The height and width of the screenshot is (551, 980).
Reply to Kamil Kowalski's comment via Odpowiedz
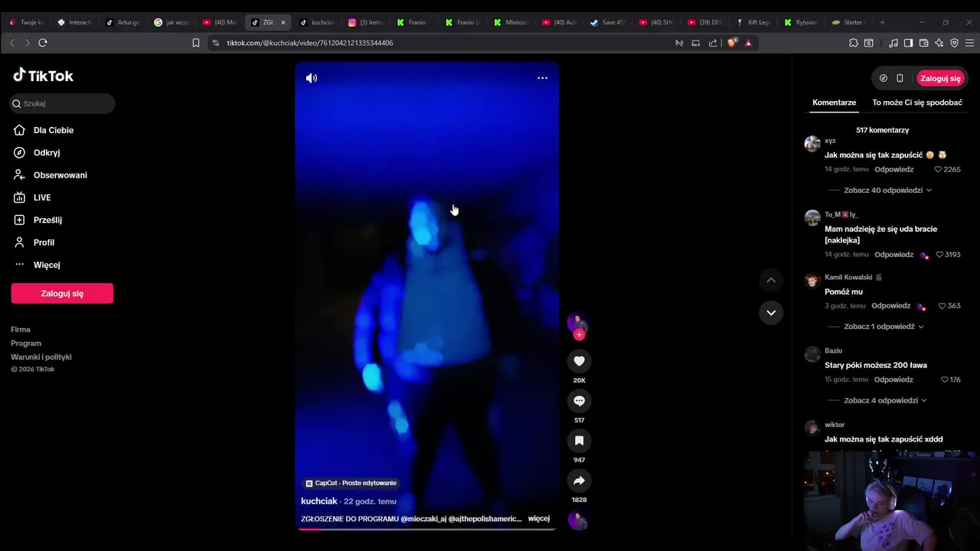[890, 305]
